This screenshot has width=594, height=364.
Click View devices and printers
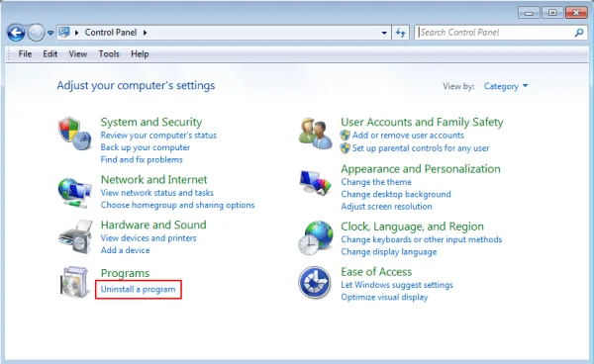tap(148, 238)
